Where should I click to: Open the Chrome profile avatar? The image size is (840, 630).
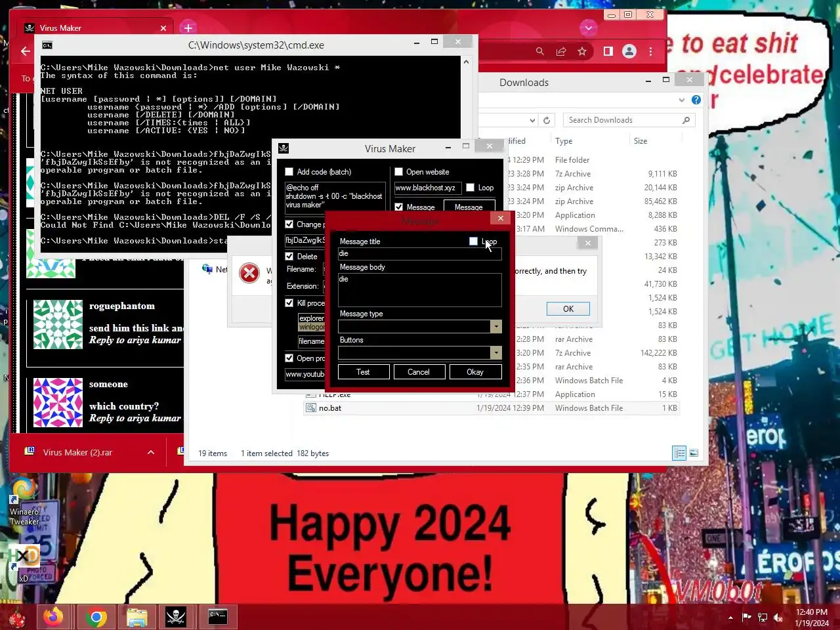click(629, 51)
